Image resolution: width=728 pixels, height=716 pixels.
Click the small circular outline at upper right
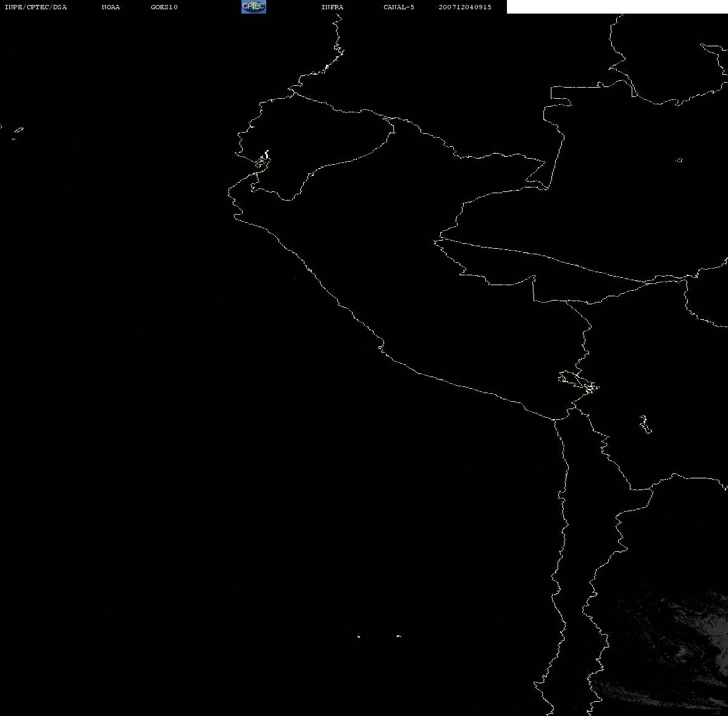point(679,160)
